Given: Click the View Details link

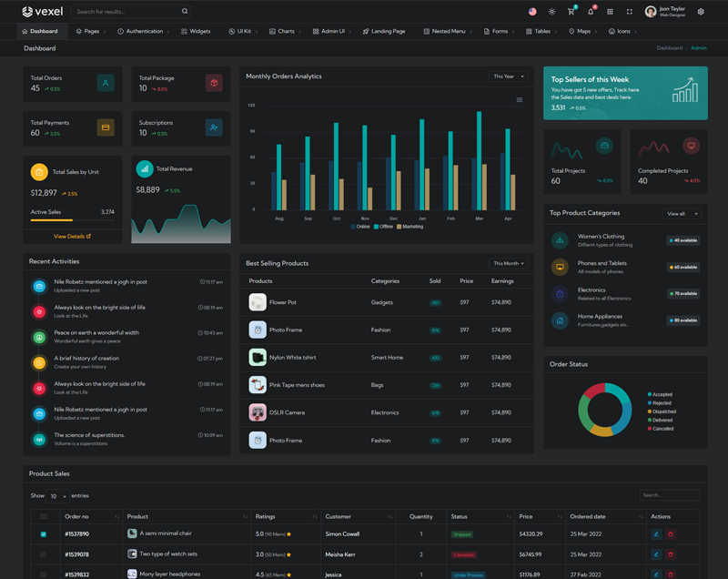Looking at the screenshot, I should pyautogui.click(x=72, y=236).
